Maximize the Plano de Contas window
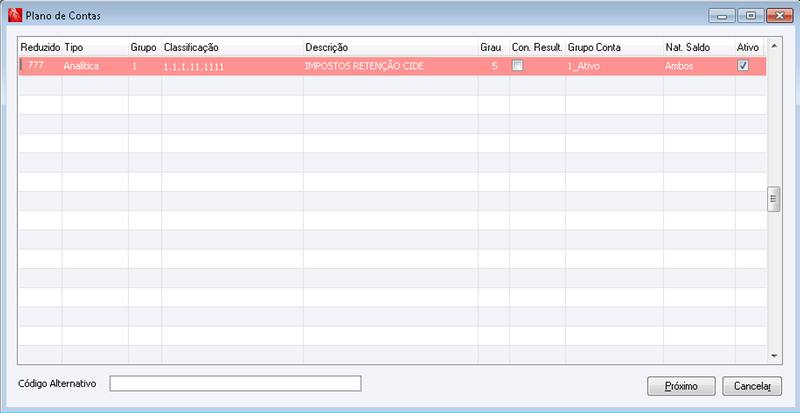The width and height of the screenshot is (800, 413). click(x=751, y=16)
